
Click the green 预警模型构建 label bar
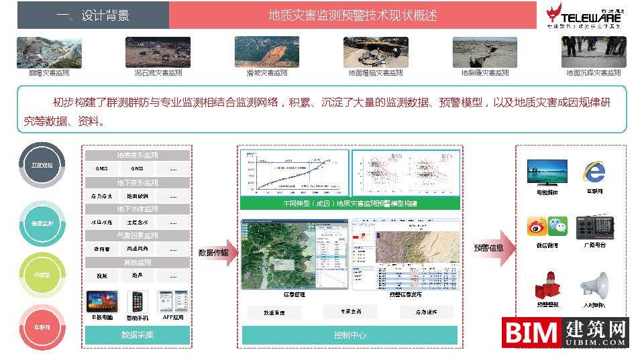tap(350, 202)
